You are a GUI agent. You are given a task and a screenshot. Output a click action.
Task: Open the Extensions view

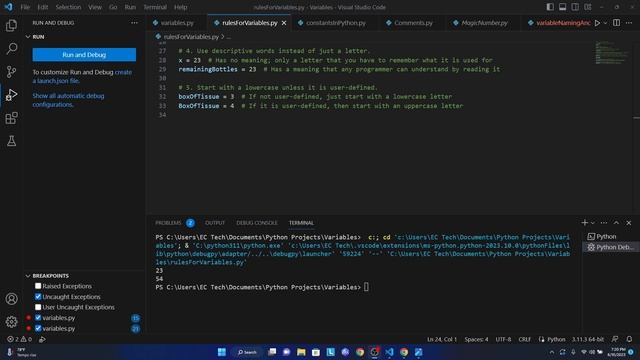11,118
